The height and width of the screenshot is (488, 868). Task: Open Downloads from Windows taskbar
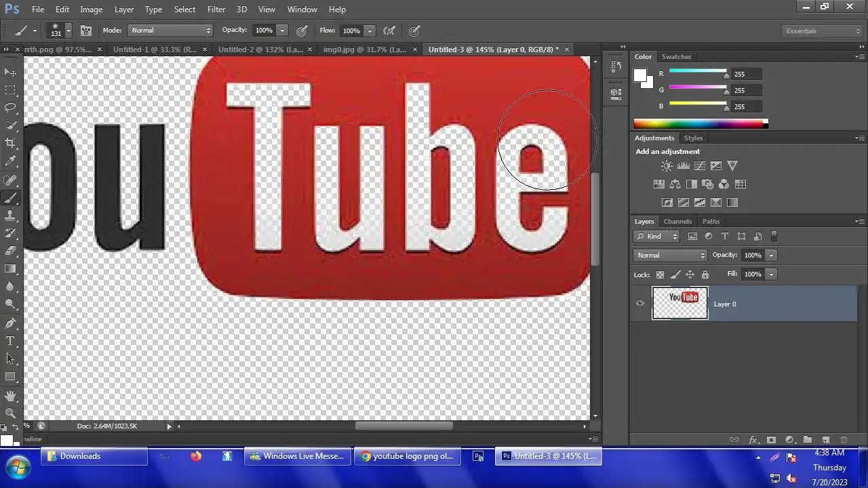tap(95, 456)
